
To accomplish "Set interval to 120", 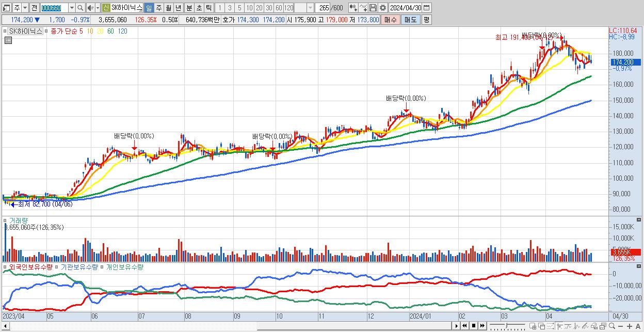I will click(288, 8).
